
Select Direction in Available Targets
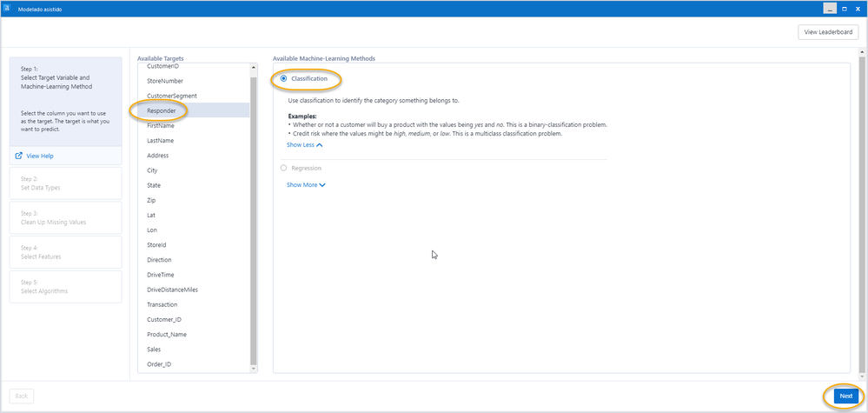click(x=194, y=260)
